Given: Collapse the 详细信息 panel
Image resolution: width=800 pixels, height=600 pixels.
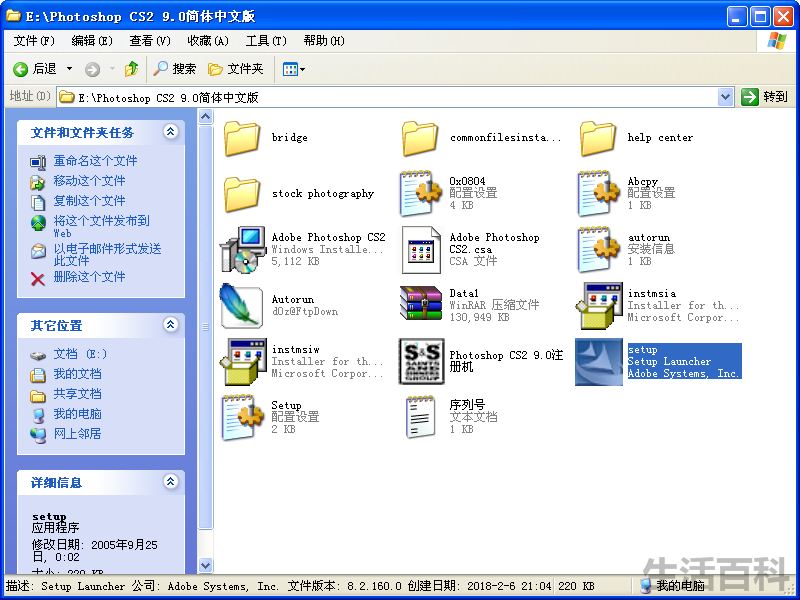Looking at the screenshot, I should [171, 482].
